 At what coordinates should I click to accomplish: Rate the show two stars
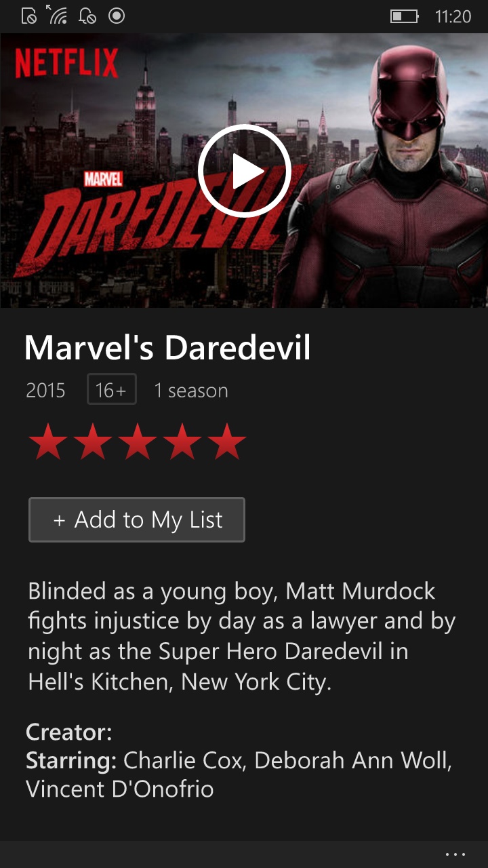tap(93, 441)
